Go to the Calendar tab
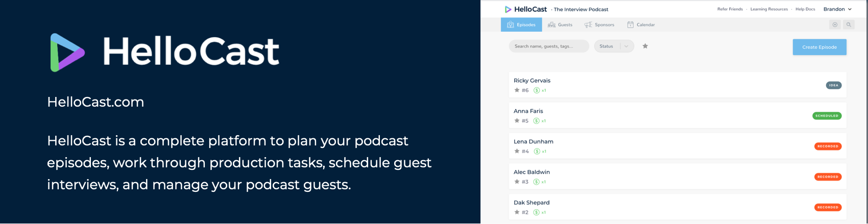 641,24
